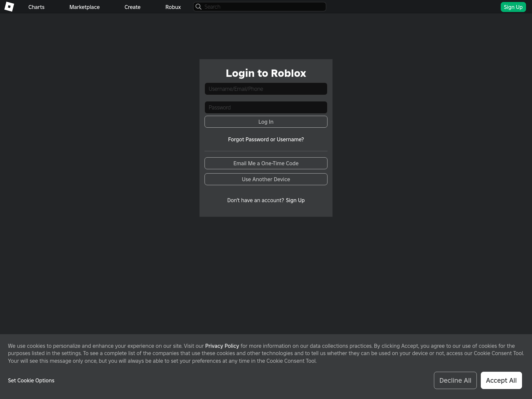Click the Login to Roblox heading
This screenshot has height=399, width=532.
tap(266, 73)
